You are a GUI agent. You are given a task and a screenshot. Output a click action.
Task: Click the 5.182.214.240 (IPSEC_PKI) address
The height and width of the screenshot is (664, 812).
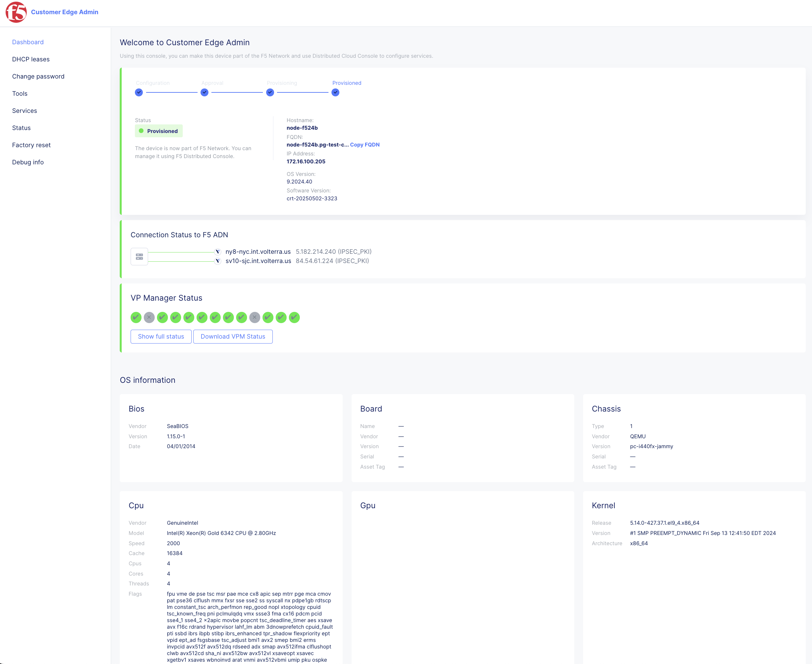click(334, 252)
